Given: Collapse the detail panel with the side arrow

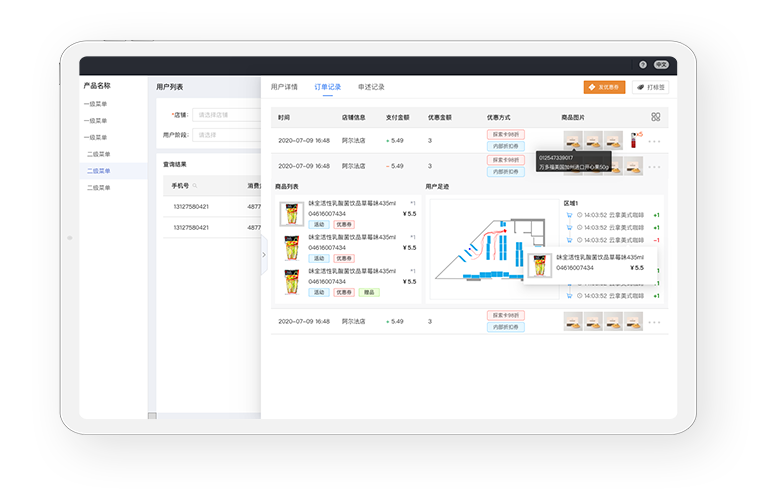Looking at the screenshot, I should 264,254.
